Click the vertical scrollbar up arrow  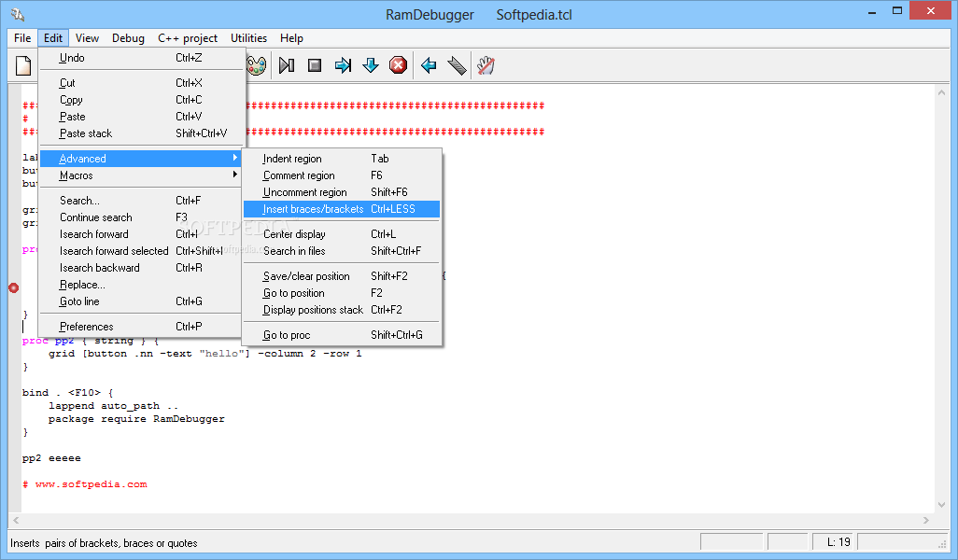click(941, 92)
